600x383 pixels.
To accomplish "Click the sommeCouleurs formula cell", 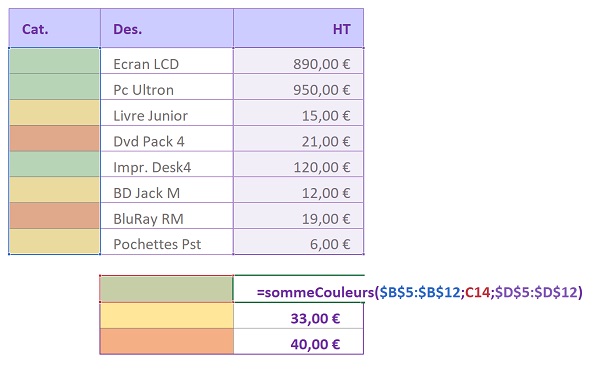I will [298, 289].
